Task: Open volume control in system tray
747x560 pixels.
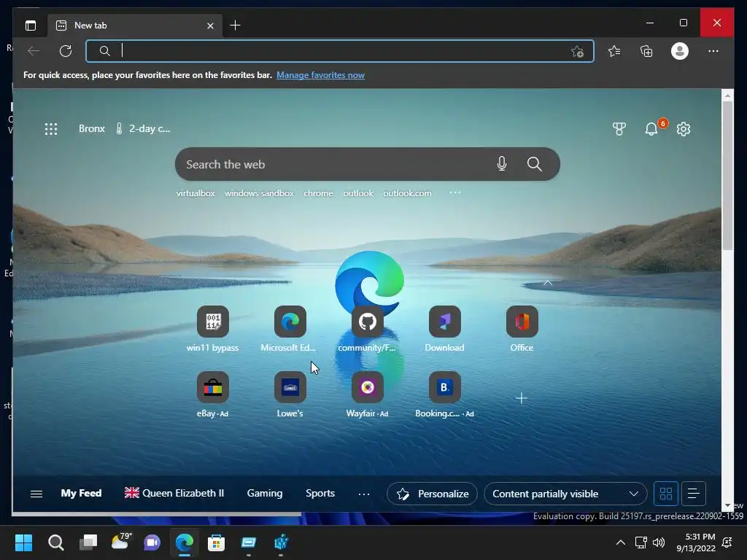Action: (x=659, y=542)
